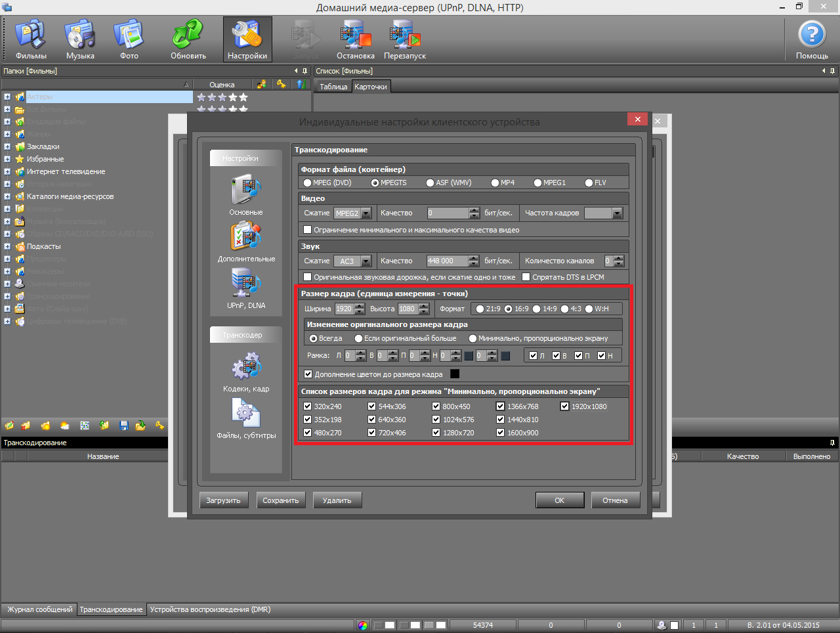Uncheck the 1920x1080 frame size checkbox
Screen dimensions: 840x633
click(564, 406)
